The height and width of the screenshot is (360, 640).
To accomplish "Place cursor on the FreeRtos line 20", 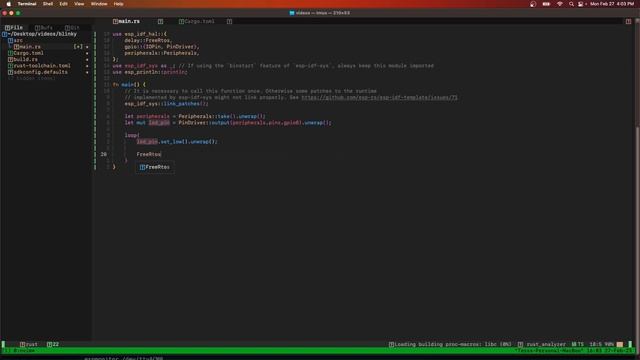I will click(149, 154).
